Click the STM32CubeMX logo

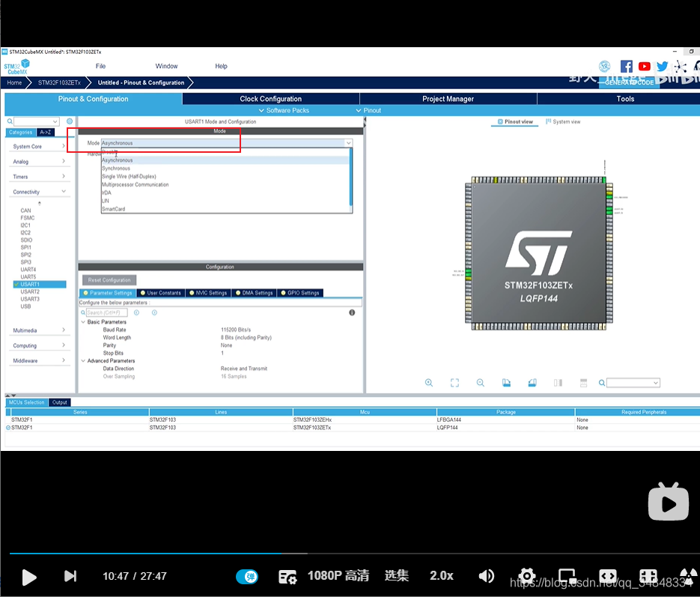click(17, 67)
